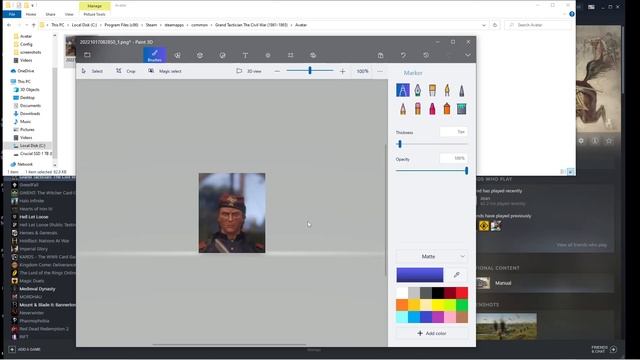Select the soldier portrait image on canvas
Screen dimensions: 640x360
pos(232,213)
